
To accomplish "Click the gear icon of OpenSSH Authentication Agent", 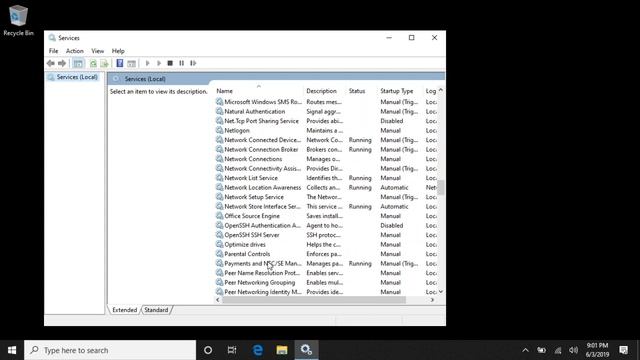I will (x=219, y=225).
